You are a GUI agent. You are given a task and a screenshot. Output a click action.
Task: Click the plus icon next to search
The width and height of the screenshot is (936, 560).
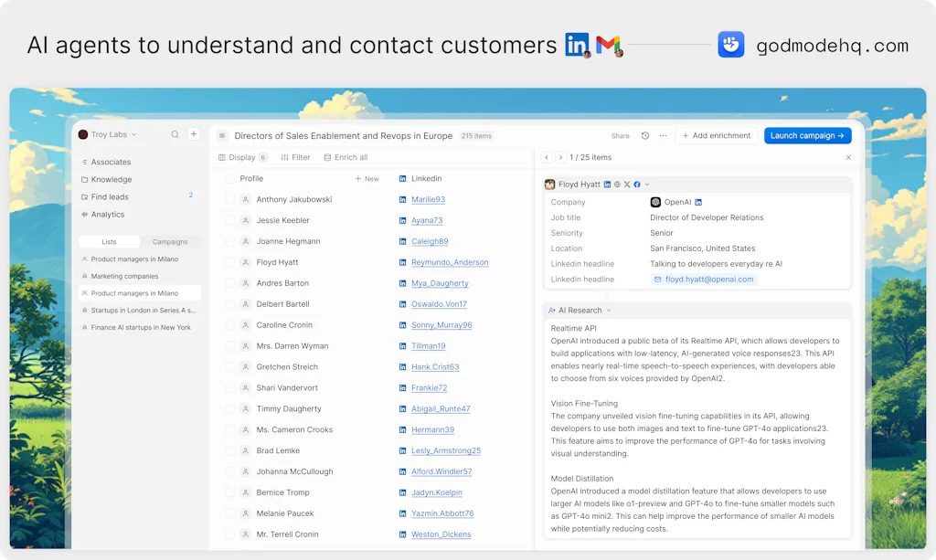(194, 133)
